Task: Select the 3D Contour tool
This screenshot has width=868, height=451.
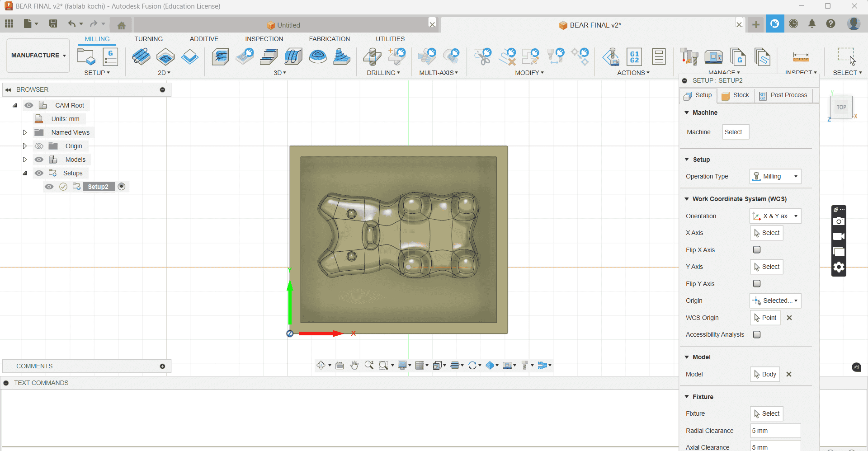Action: tap(293, 57)
